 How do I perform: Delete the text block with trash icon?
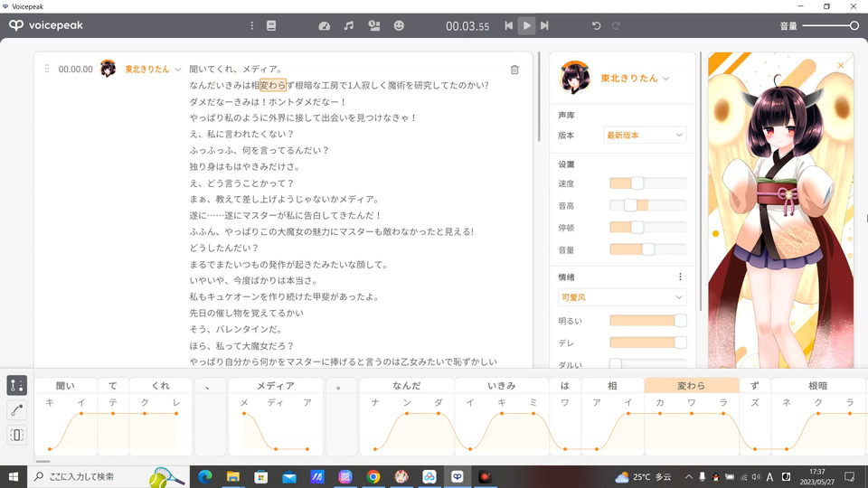tap(514, 70)
